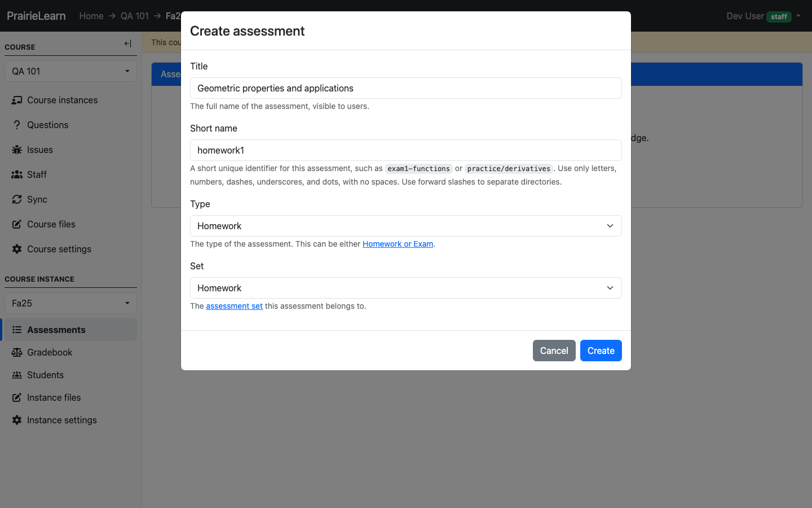Click the Gradebook scales icon

(17, 352)
